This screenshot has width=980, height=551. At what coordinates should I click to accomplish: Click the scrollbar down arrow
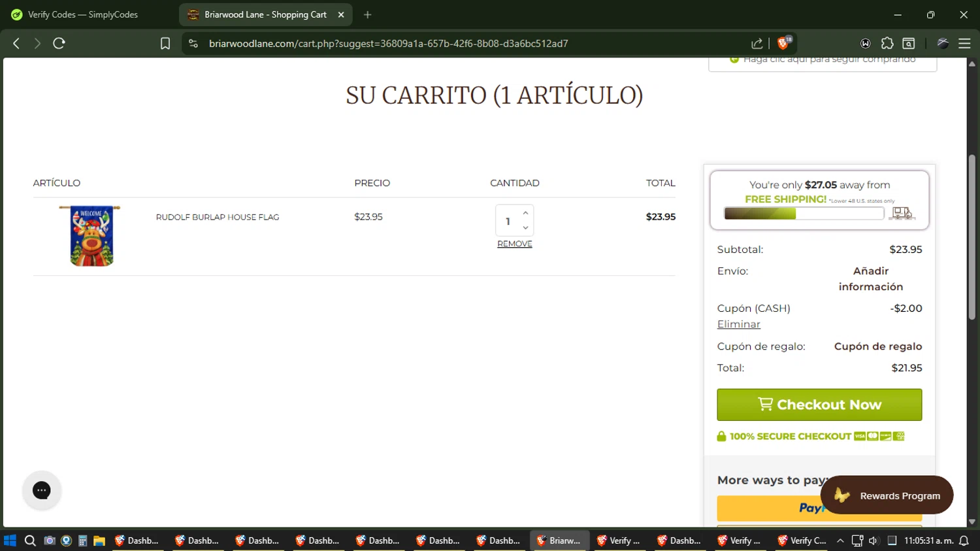[972, 522]
